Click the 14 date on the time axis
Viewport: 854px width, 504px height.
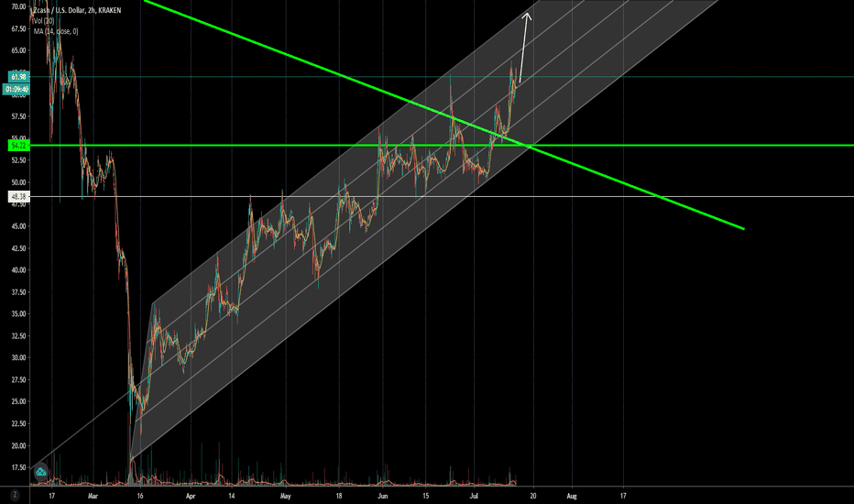(x=232, y=497)
